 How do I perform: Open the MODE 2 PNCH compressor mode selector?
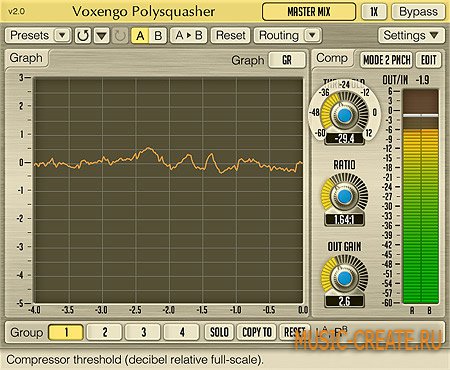point(387,60)
